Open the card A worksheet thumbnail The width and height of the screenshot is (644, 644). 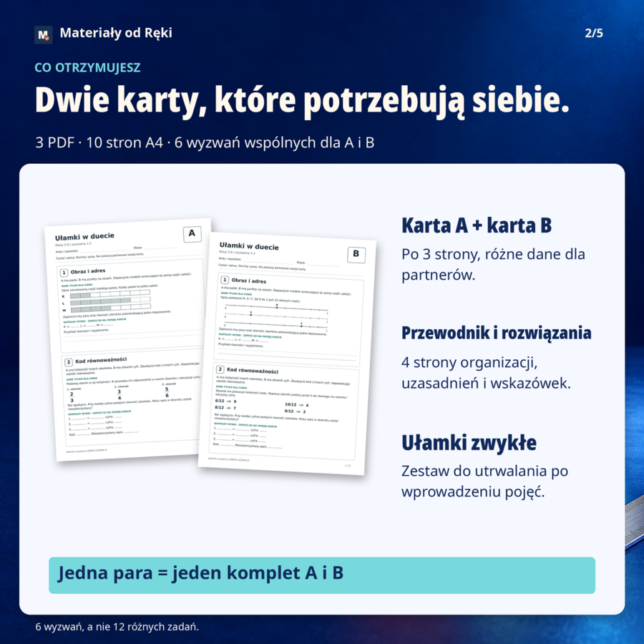coord(127,339)
